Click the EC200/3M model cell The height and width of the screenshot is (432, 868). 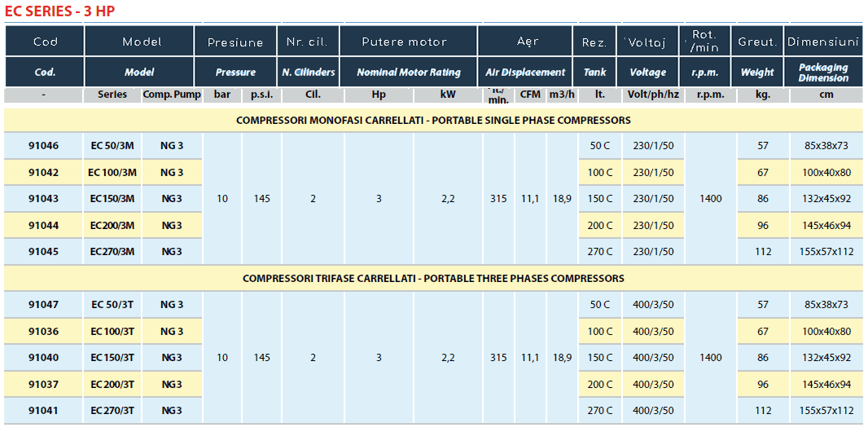(x=112, y=225)
